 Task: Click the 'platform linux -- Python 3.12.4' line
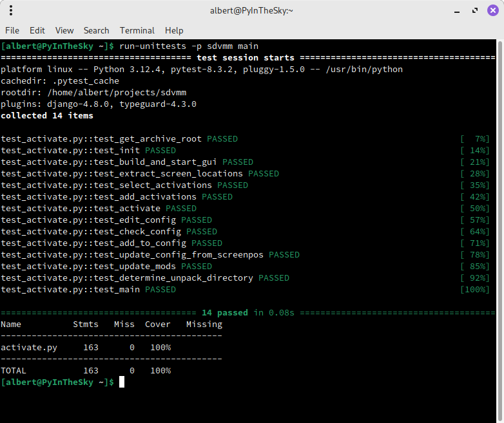tap(202, 70)
